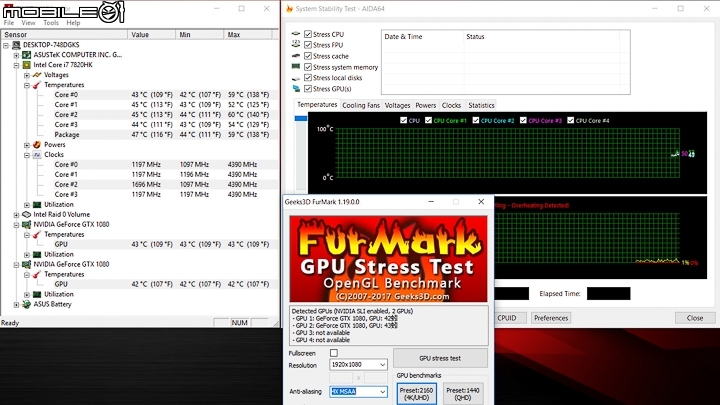Click the FurMark GPU Stress Test banner
The width and height of the screenshot is (720, 405).
(388, 259)
